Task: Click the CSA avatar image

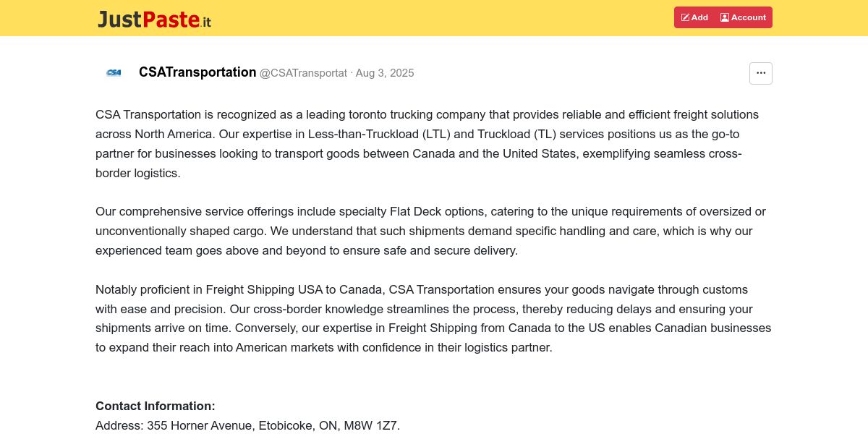Action: click(114, 72)
